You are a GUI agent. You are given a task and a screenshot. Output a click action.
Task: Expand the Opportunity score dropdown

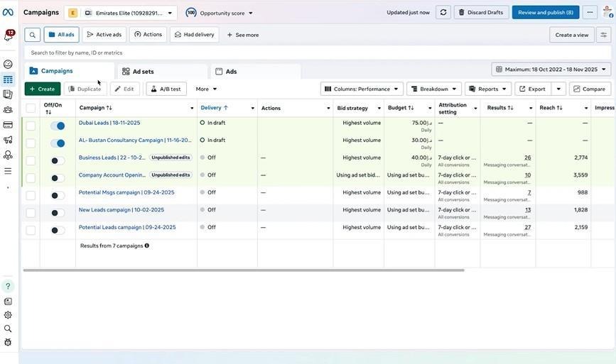tap(251, 13)
